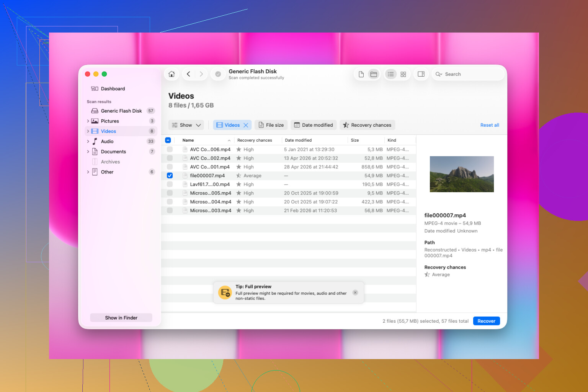The height and width of the screenshot is (392, 588).
Task: Click the macOS green zoom window button
Action: (x=104, y=74)
